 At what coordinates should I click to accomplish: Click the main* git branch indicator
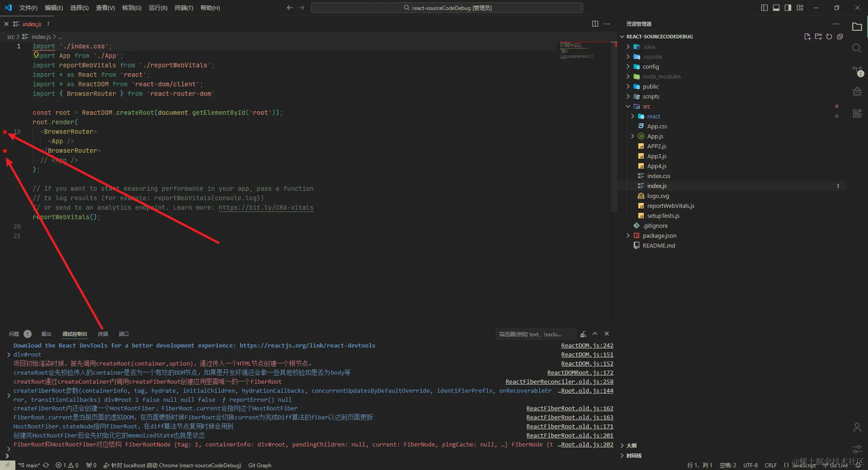[x=29, y=465]
